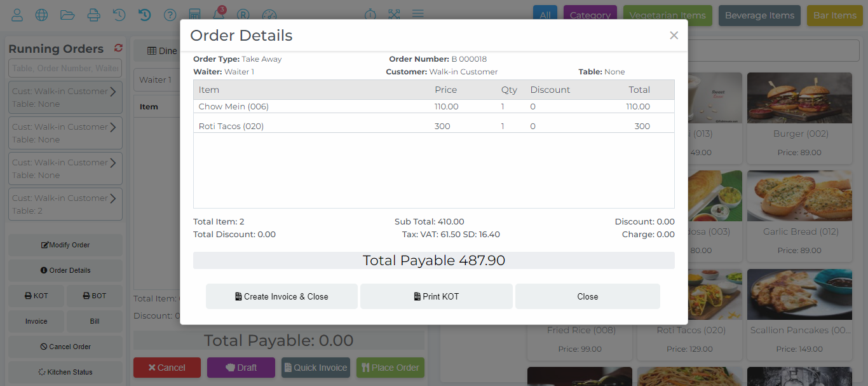Select the Garlic Bread (012) item thumbnail
This screenshot has width=868, height=386.
pyautogui.click(x=799, y=196)
